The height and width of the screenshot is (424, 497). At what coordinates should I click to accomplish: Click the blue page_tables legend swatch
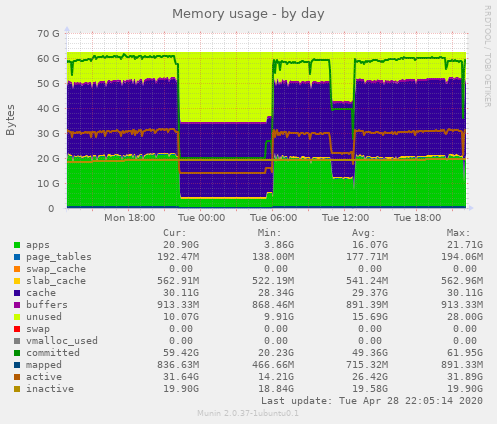[17, 257]
